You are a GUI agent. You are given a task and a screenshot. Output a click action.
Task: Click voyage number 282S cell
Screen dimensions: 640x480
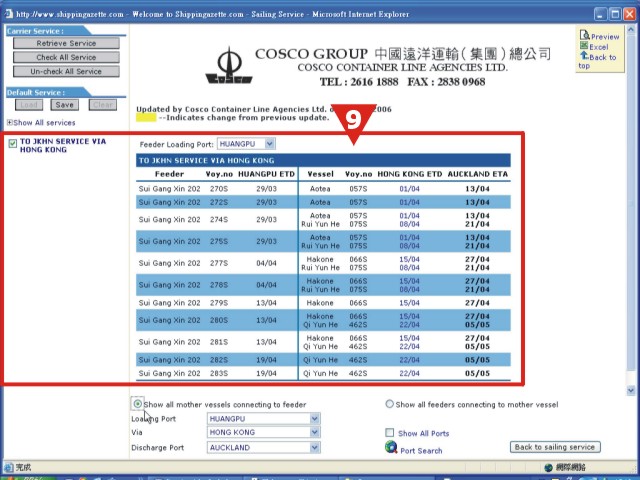(x=219, y=360)
